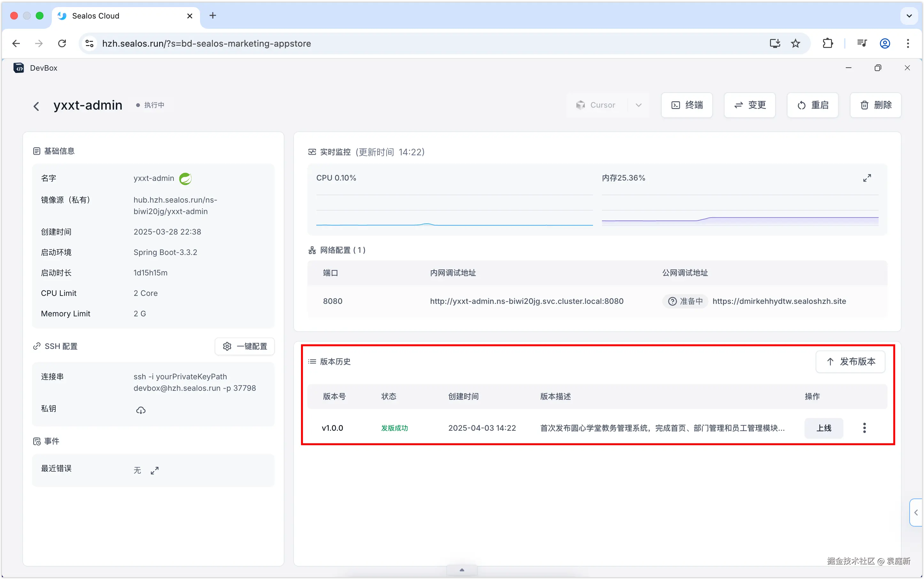Download the SSH private key
The image size is (924, 579).
pos(141,410)
